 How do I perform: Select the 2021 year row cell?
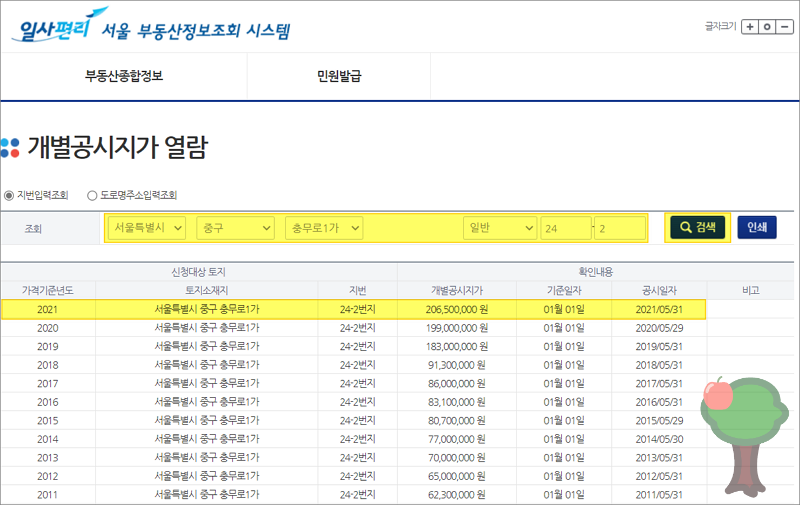tap(47, 310)
